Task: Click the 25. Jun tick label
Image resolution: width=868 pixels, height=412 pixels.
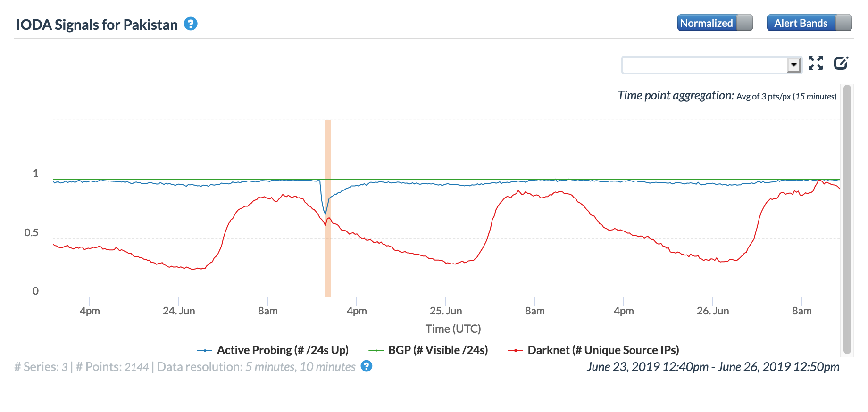Action: pyautogui.click(x=446, y=311)
